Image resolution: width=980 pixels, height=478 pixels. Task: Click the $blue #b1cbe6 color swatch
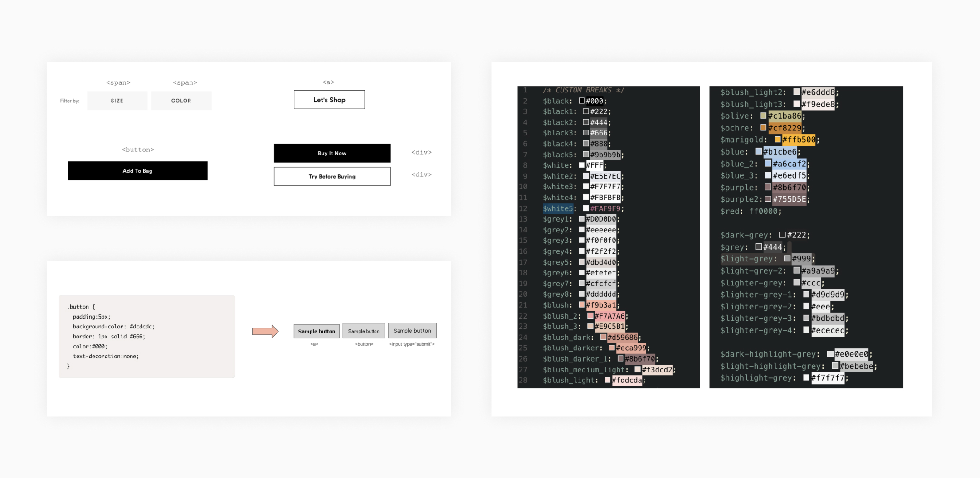(758, 151)
